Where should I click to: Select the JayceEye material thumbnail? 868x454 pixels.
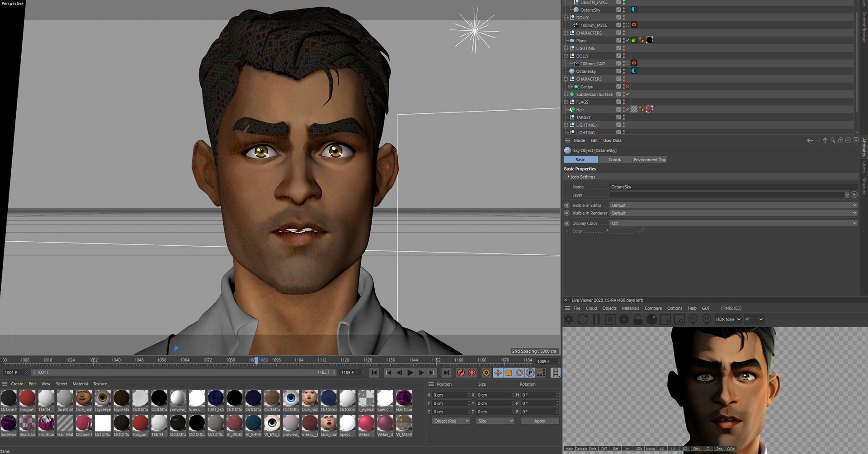[103, 398]
